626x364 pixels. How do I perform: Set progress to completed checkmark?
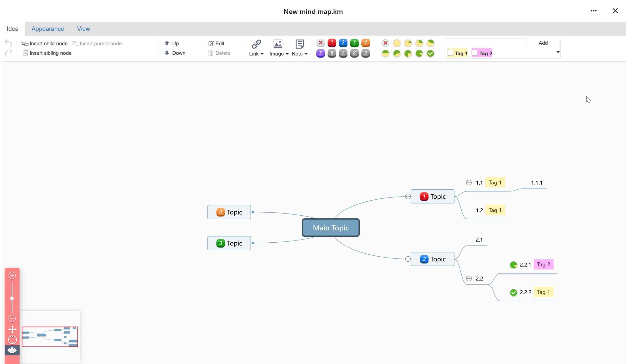(431, 53)
